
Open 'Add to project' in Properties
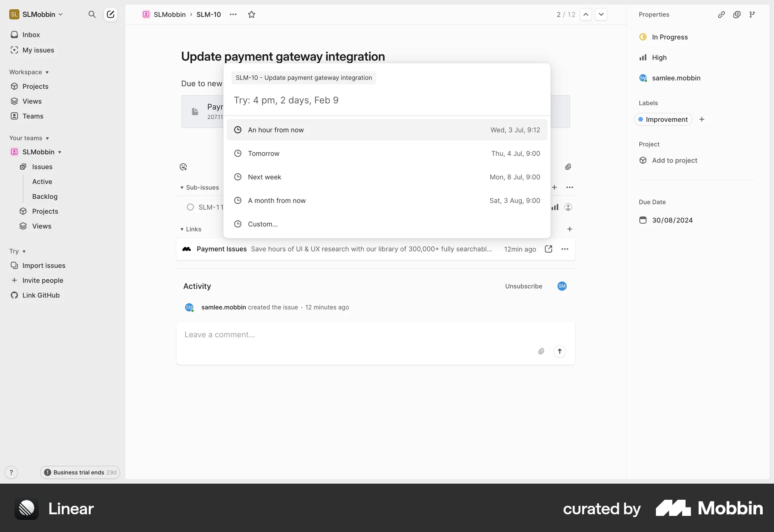674,160
